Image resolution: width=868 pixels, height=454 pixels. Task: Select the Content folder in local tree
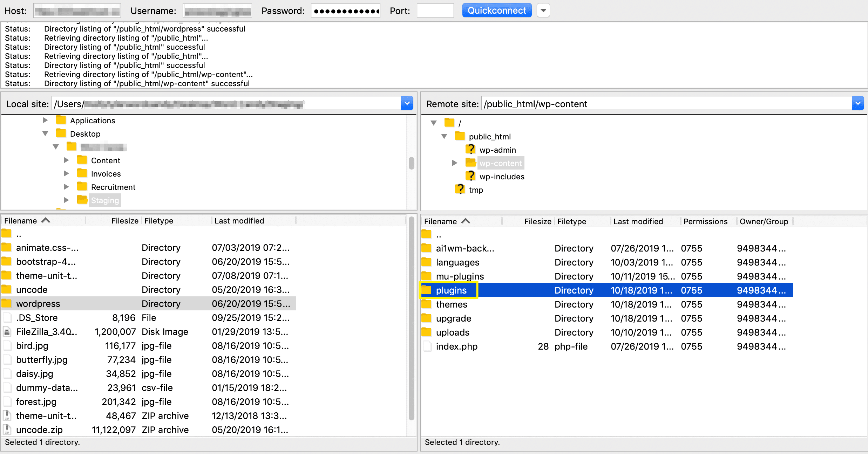[x=106, y=160]
